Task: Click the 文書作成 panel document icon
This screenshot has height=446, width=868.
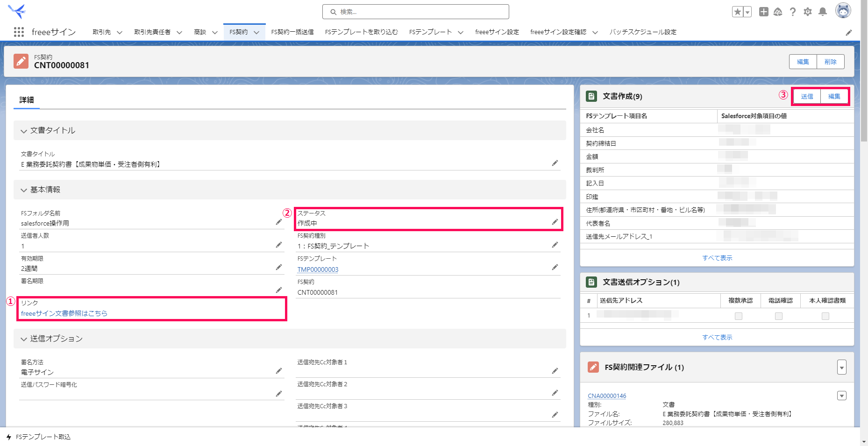Action: pyautogui.click(x=591, y=96)
